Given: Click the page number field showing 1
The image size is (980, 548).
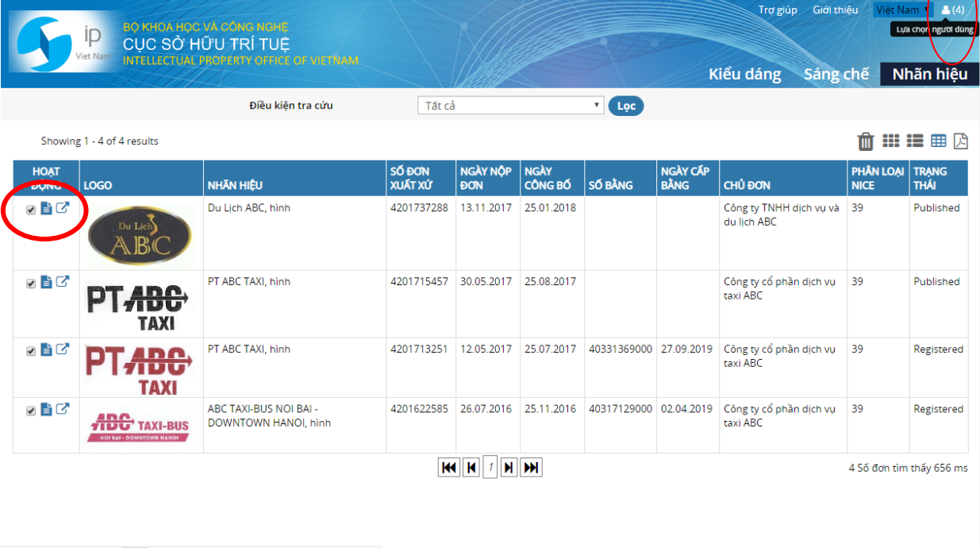Looking at the screenshot, I should click(490, 468).
